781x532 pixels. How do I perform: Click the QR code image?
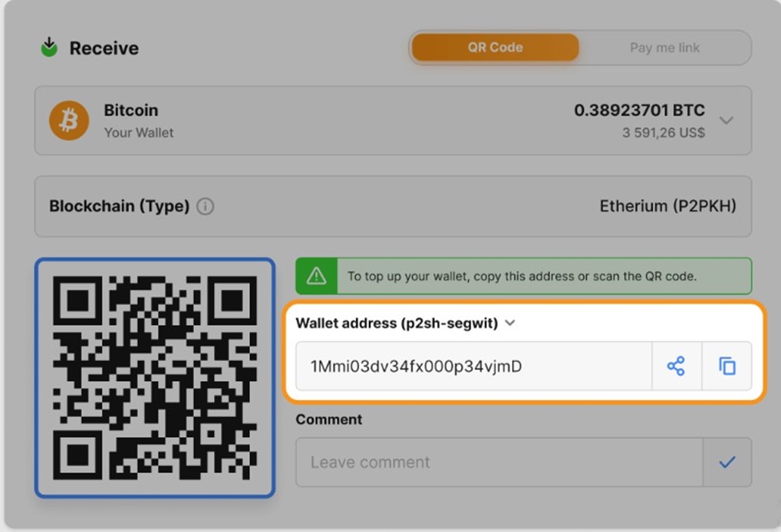point(155,378)
